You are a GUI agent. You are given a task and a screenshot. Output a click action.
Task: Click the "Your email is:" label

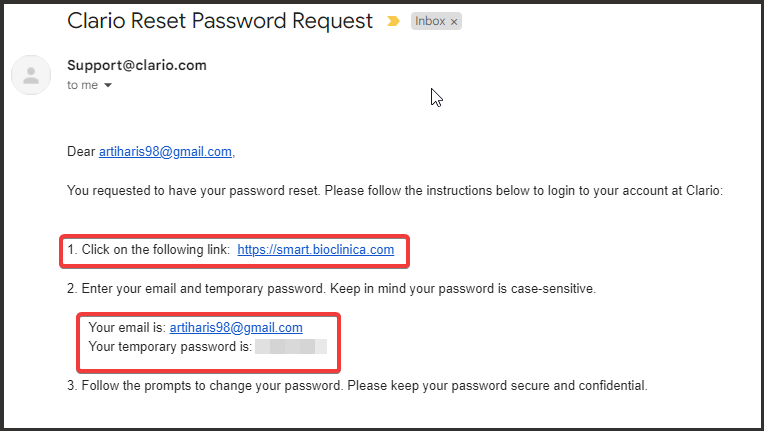pos(127,327)
